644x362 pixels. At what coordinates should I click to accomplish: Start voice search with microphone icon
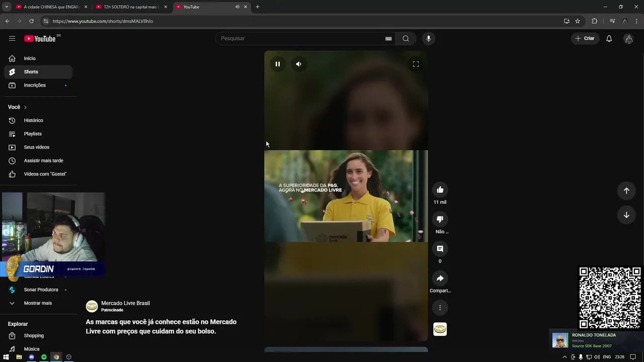click(429, 39)
